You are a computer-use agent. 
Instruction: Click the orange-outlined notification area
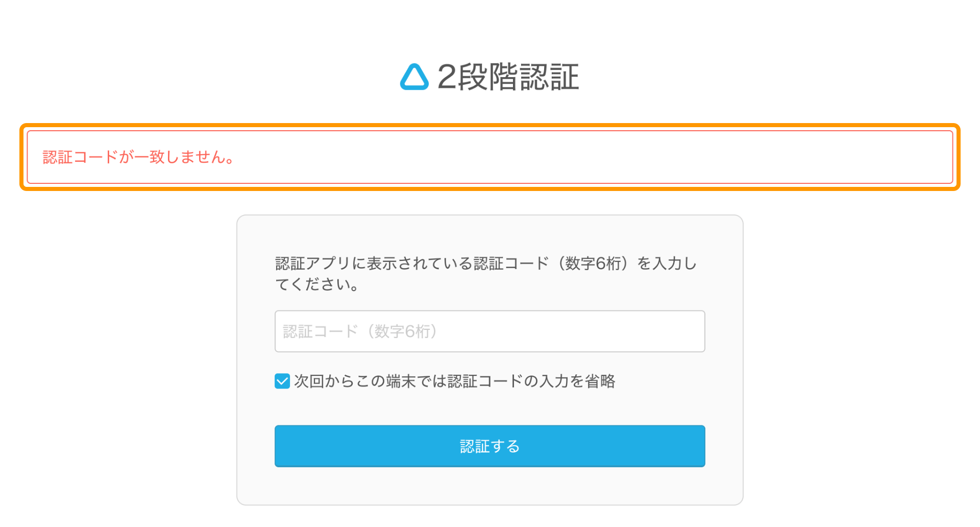490,158
